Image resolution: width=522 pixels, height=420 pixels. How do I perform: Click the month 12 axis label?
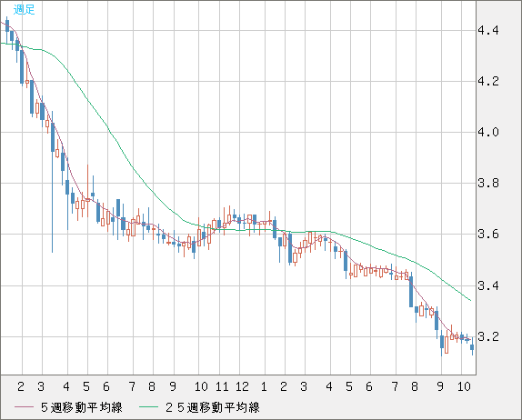242,386
